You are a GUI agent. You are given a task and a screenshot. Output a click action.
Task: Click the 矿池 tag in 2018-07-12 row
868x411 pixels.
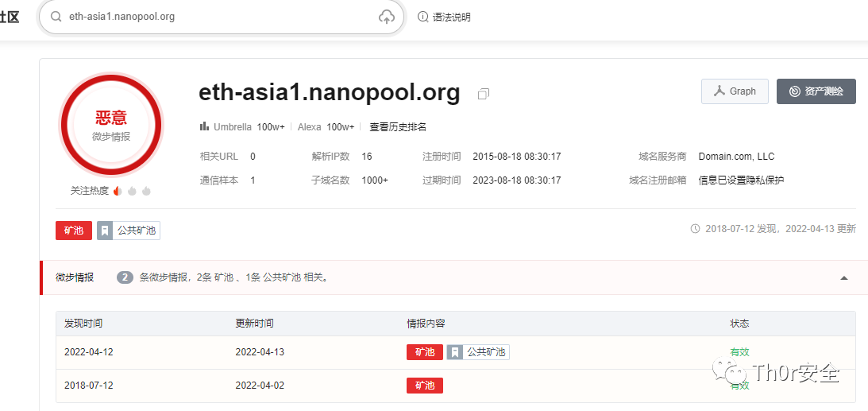click(x=425, y=386)
